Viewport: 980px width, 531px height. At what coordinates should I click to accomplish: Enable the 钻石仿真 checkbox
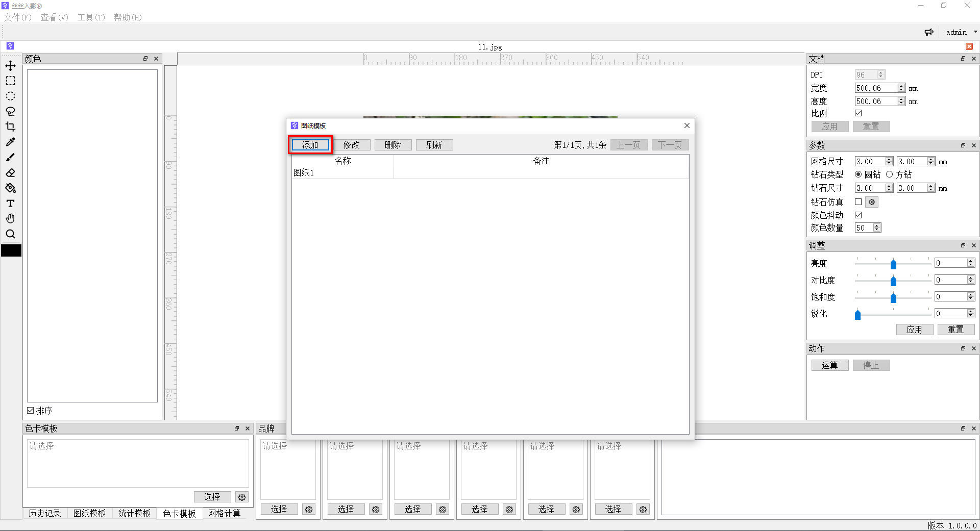tap(859, 202)
